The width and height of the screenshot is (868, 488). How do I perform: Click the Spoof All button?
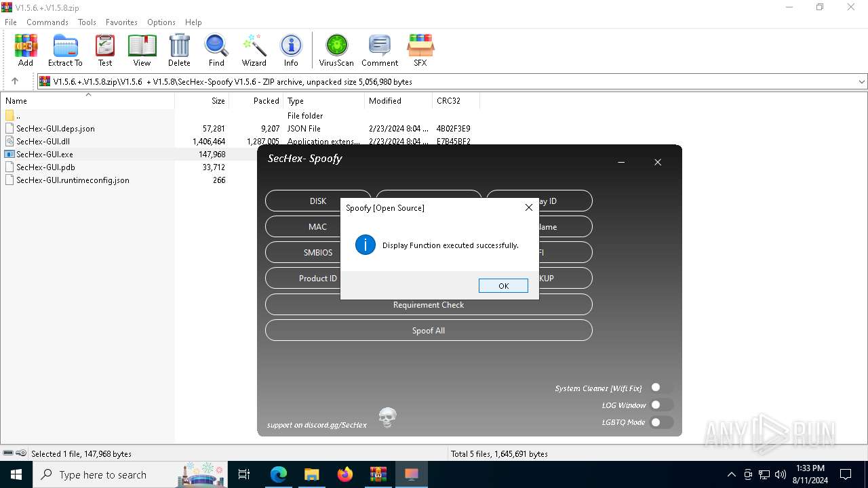pos(429,331)
